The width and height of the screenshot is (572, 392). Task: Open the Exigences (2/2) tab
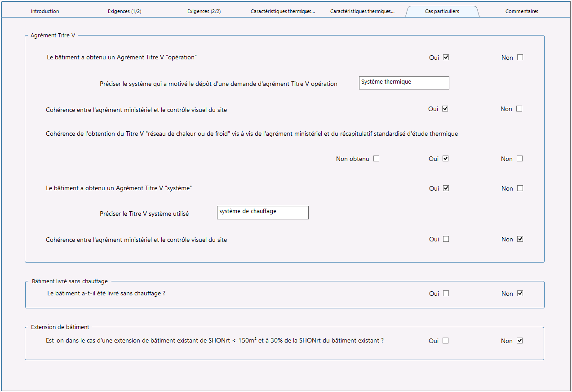point(204,11)
